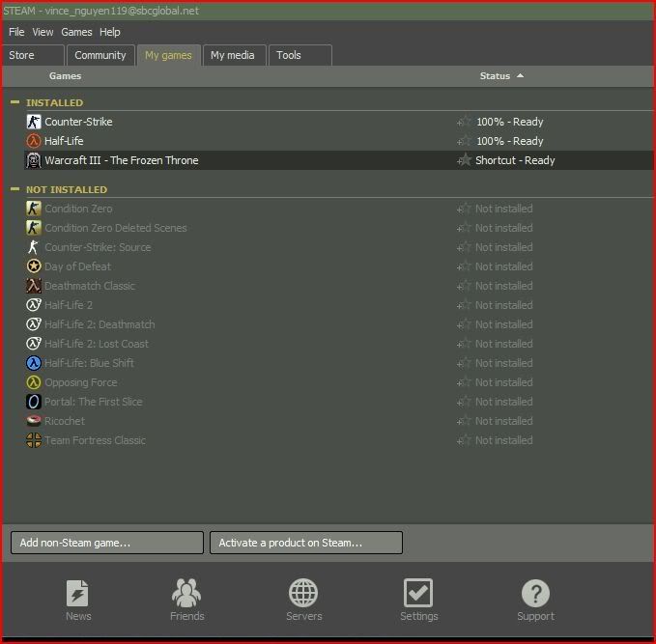Collapse the NOT INSTALLED games group
656x644 pixels.
14,189
